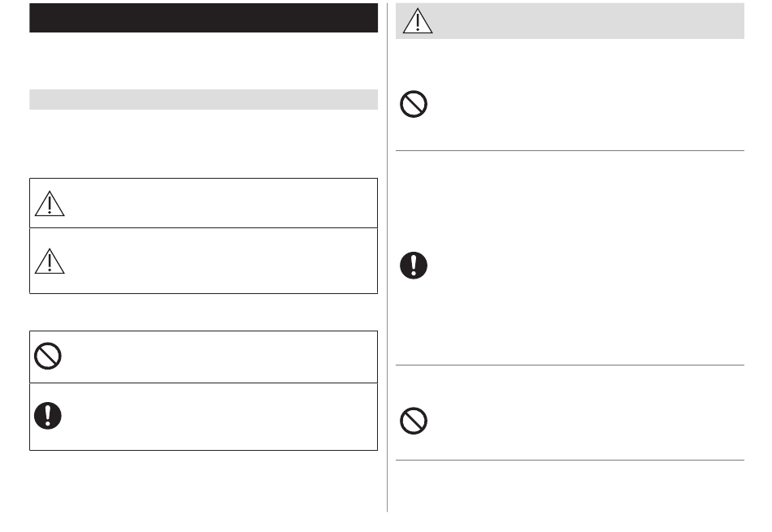Select the prohibition symbol inside the left bordered table
This screenshot has width=772, height=532.
[x=48, y=356]
